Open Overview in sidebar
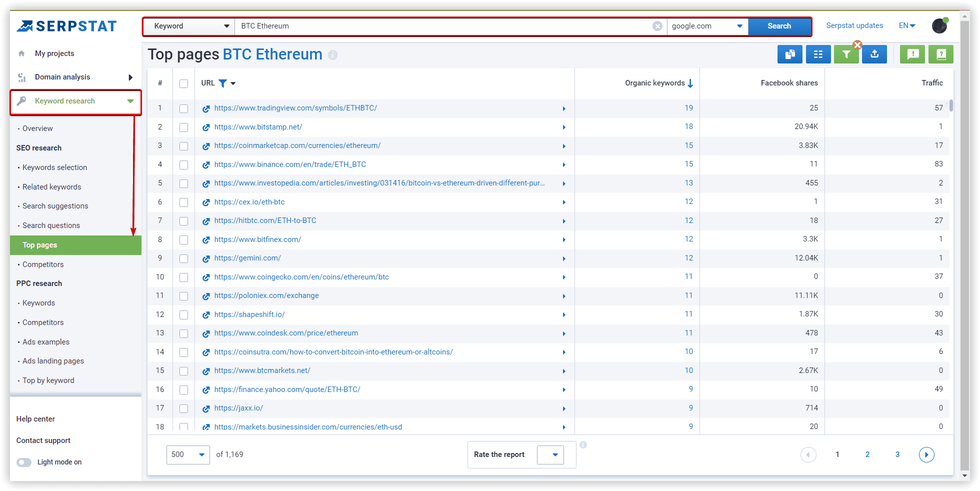 click(x=37, y=128)
